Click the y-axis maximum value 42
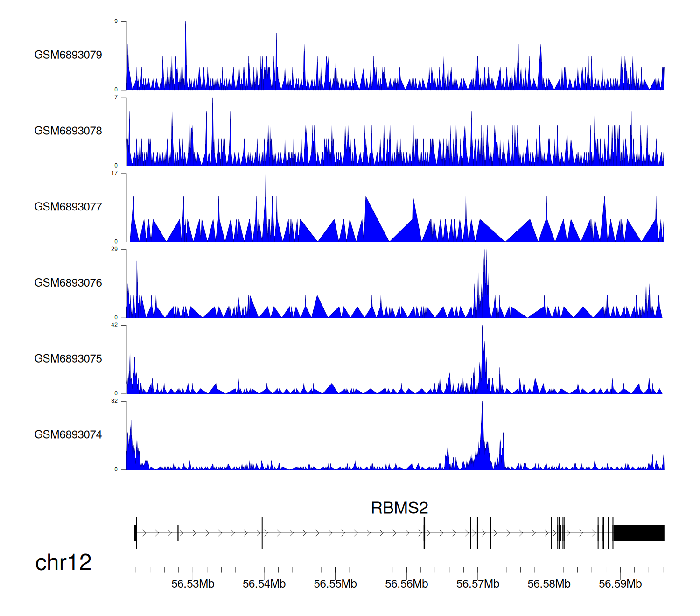The height and width of the screenshot is (616, 700). click(114, 325)
